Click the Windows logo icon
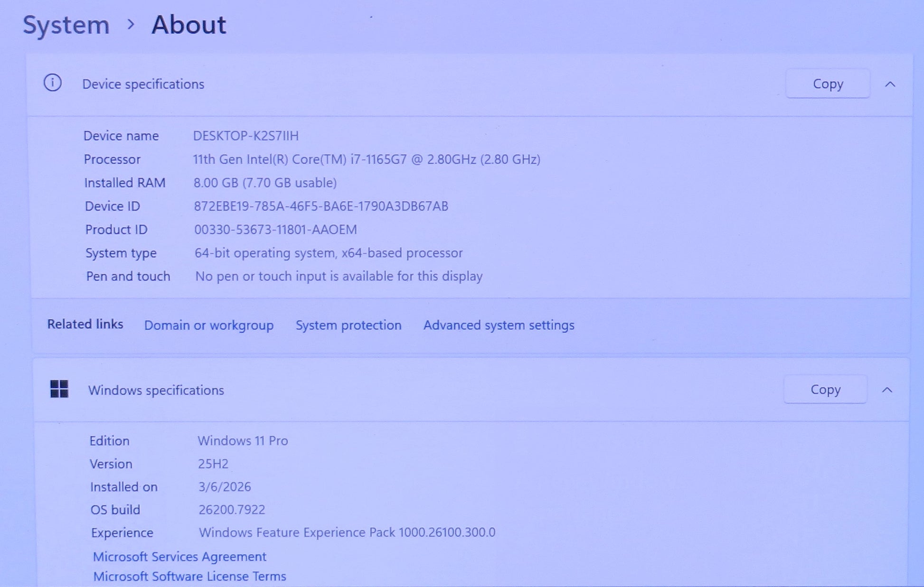 pyautogui.click(x=59, y=389)
